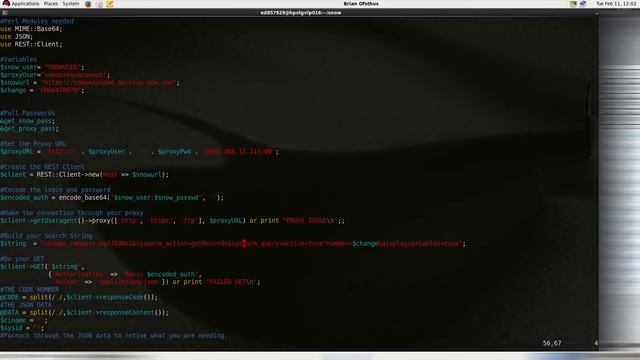Open the clock showing Tue Feb 11
This screenshot has width=640, height=360.
pyautogui.click(x=616, y=4)
